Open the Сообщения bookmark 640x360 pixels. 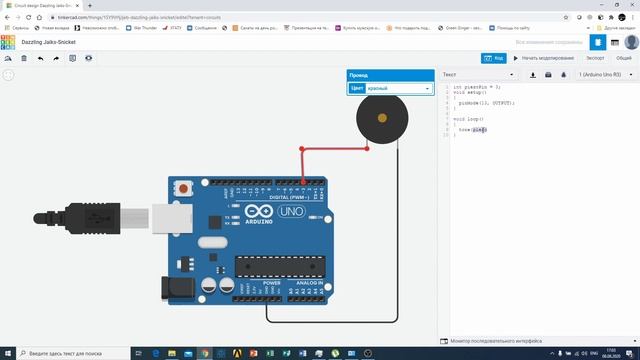(x=202, y=28)
